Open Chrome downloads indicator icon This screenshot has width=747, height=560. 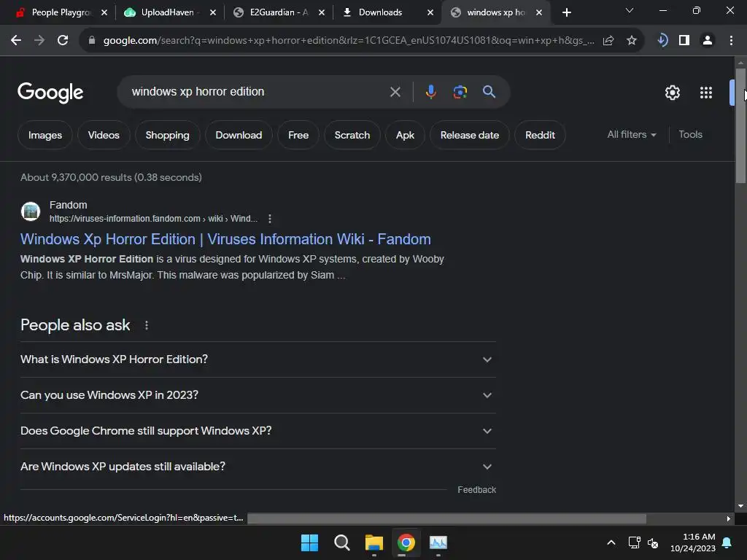pyautogui.click(x=662, y=41)
